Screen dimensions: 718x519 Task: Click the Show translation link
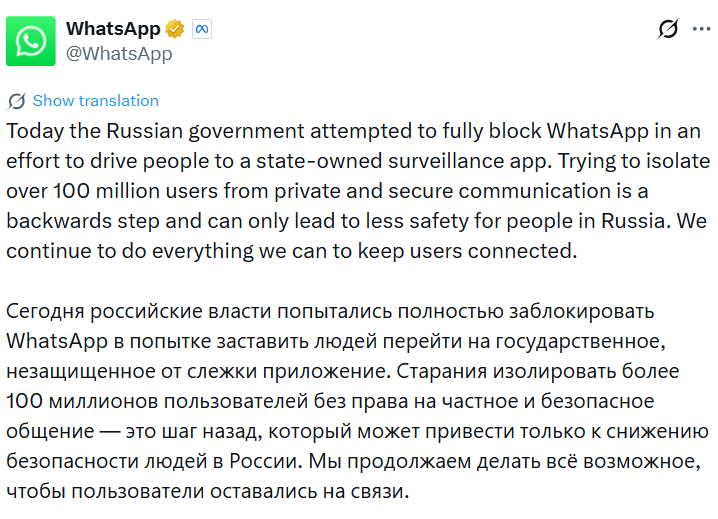(x=95, y=101)
